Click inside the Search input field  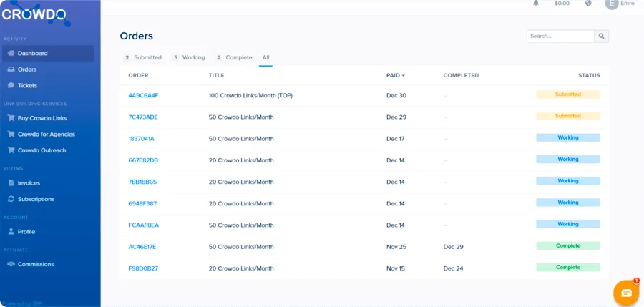pyautogui.click(x=560, y=36)
